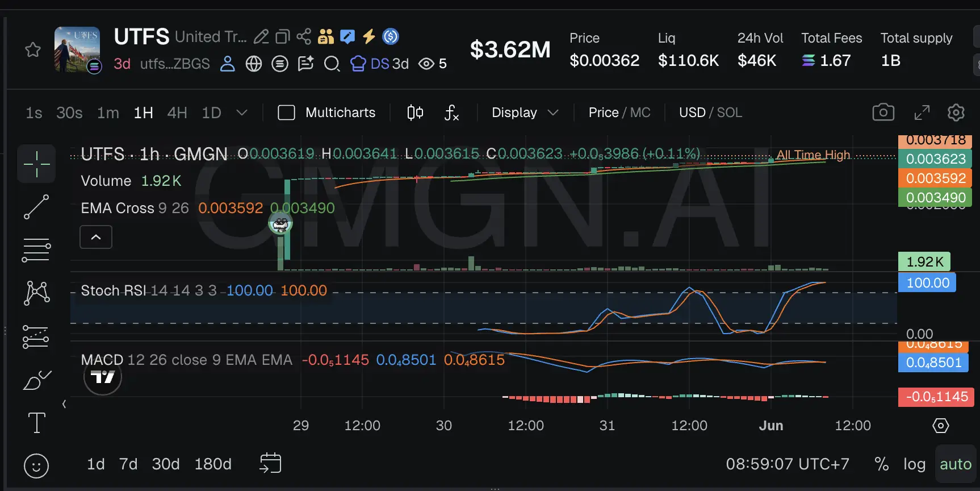Image resolution: width=980 pixels, height=491 pixels.
Task: Open the dev profile person icon
Action: pyautogui.click(x=228, y=64)
